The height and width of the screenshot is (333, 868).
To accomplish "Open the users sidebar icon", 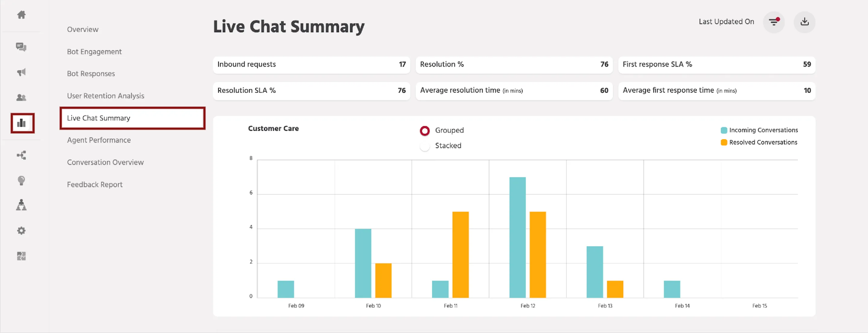I will tap(21, 97).
